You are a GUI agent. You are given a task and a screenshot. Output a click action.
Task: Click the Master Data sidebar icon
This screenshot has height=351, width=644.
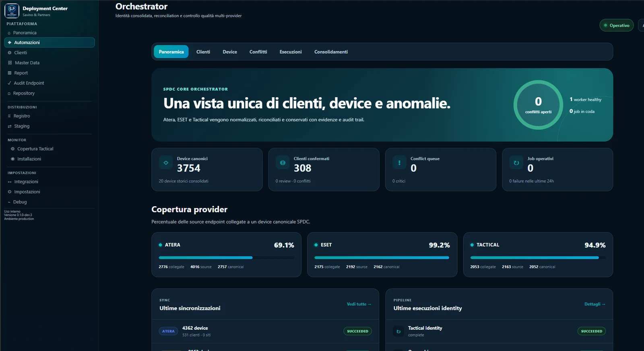10,63
